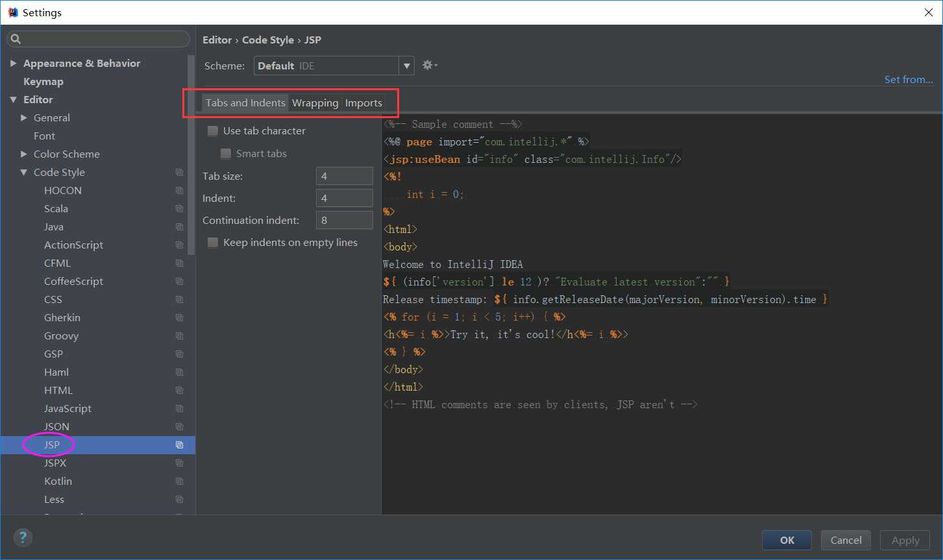Select Font under Editor
The image size is (943, 560).
pyautogui.click(x=44, y=136)
